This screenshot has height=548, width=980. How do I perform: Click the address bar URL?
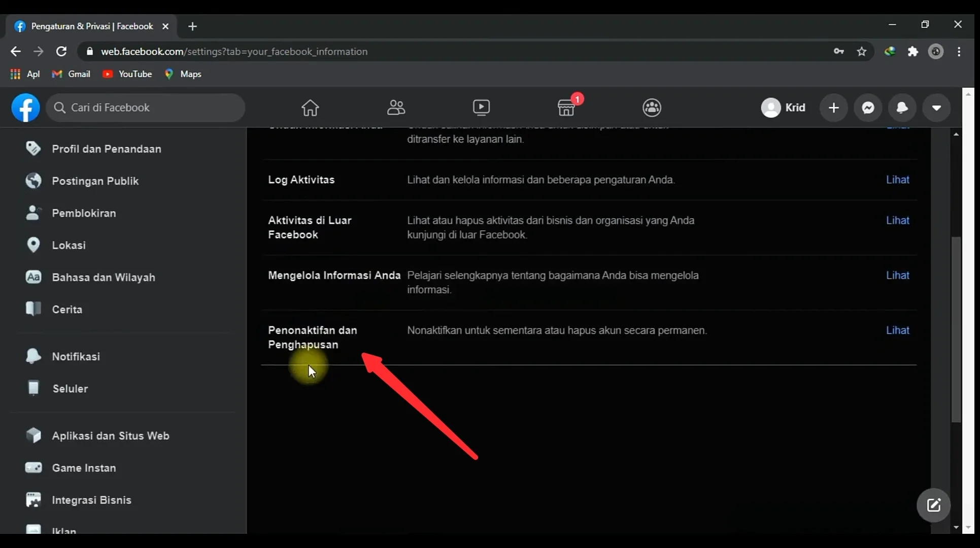tap(234, 52)
